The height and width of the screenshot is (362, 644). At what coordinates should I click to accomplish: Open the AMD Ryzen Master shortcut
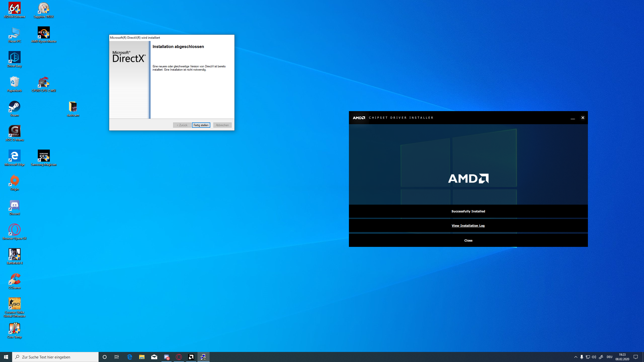(x=44, y=33)
